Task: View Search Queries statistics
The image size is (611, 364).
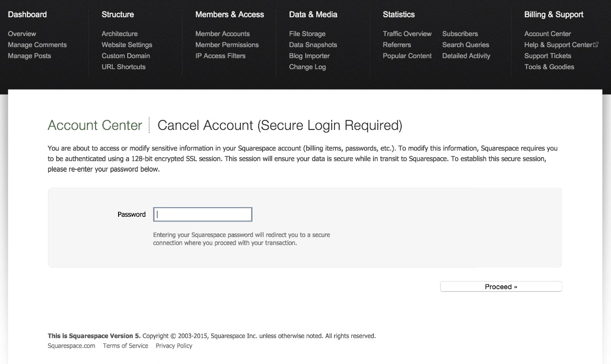Action: (x=465, y=45)
